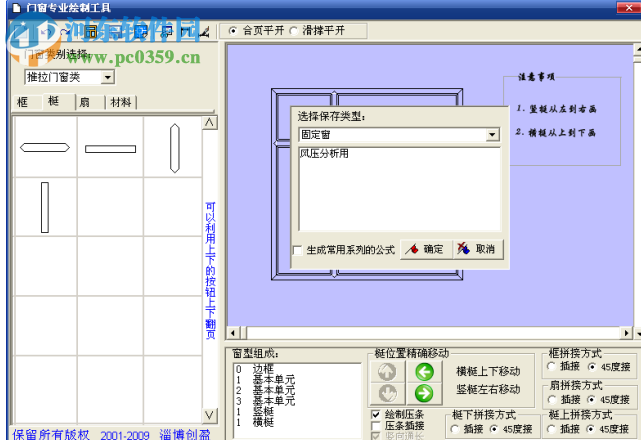The height and width of the screenshot is (440, 641).
Task: Click the grey move-up arrow button
Action: 387,372
